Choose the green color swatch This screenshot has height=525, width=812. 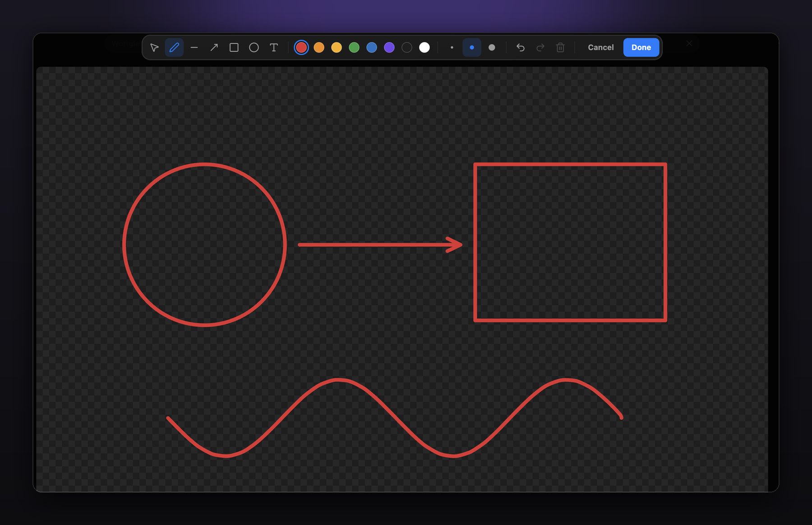[x=354, y=47]
